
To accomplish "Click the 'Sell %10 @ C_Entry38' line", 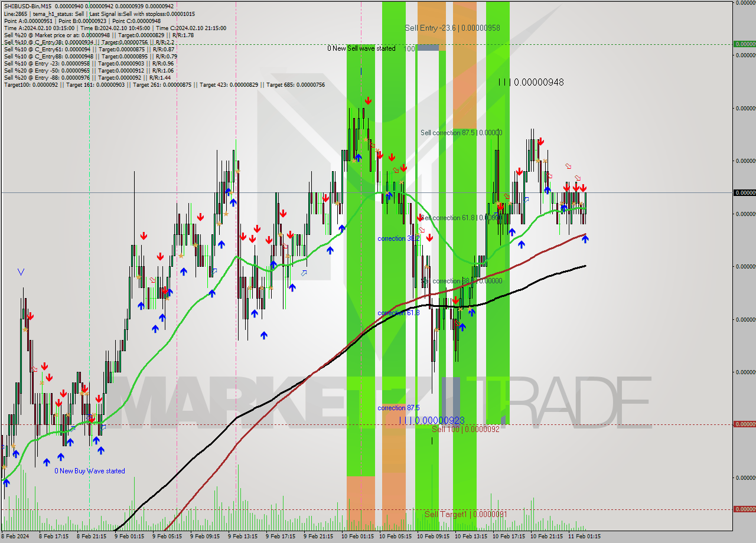I will pos(89,42).
